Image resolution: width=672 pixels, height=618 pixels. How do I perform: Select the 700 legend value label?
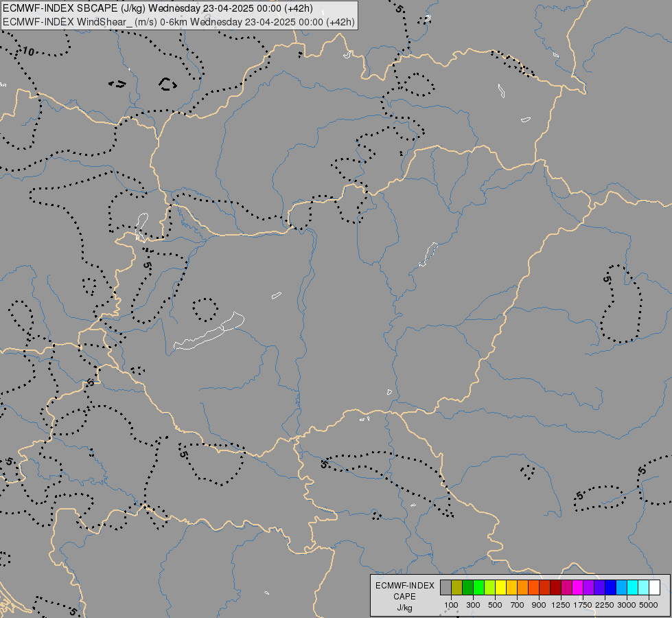[518, 605]
